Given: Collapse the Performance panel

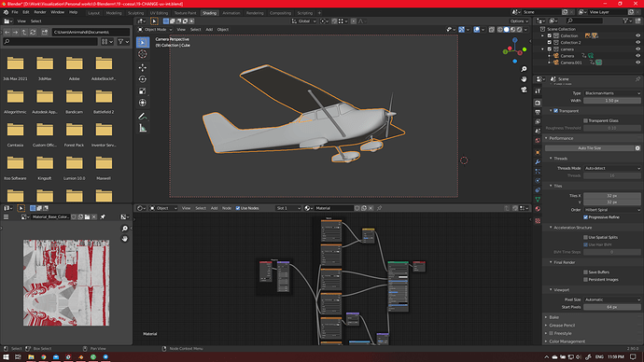Looking at the screenshot, I should point(561,138).
